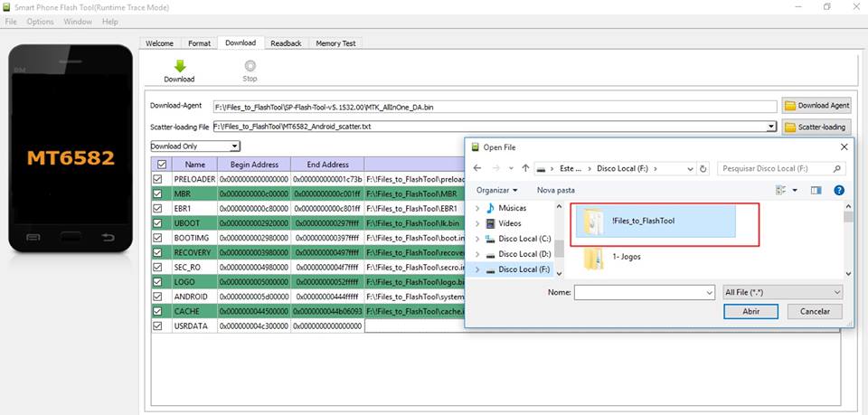Uncheck the LOGO row checkbox
The height and width of the screenshot is (415, 868).
[157, 282]
